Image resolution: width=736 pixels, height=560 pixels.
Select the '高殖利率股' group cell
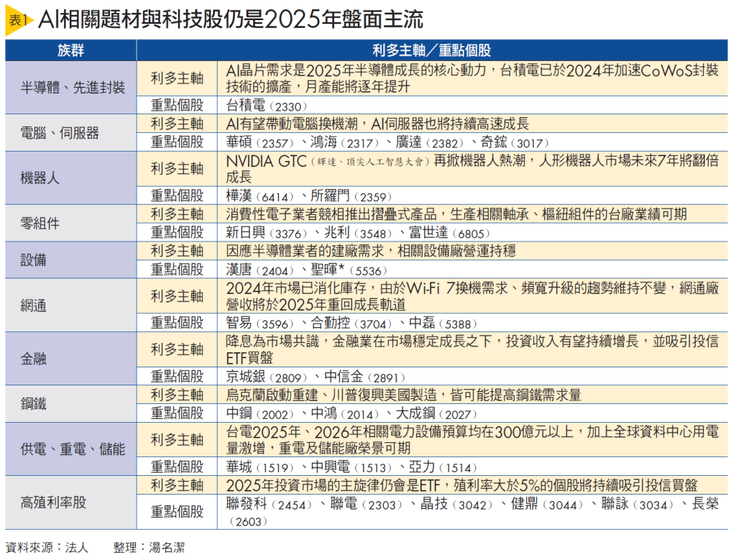pyautogui.click(x=71, y=502)
